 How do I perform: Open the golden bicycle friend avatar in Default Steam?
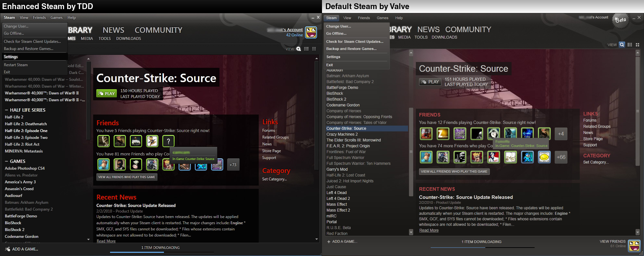511,157
